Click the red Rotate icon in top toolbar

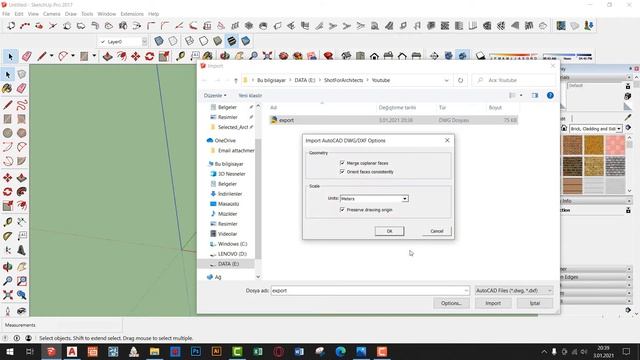tap(149, 56)
